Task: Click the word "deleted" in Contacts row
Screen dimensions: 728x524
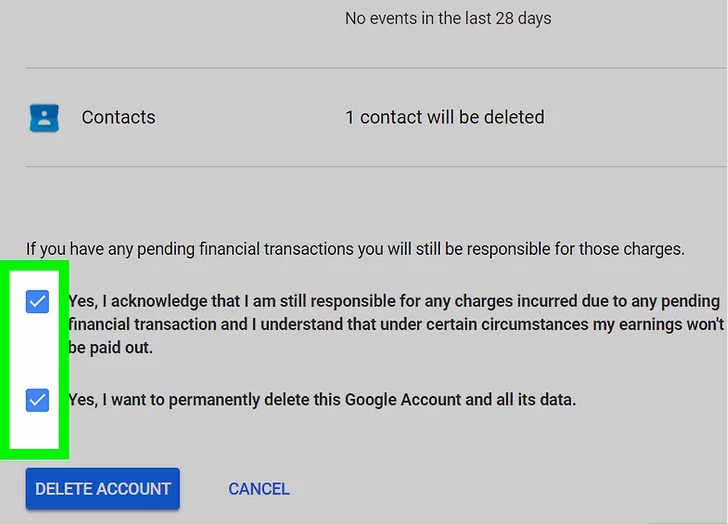Action: point(514,117)
